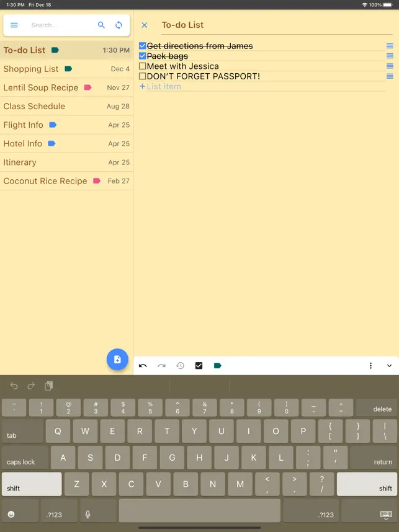Focus the Search field
Image resolution: width=399 pixels, height=532 pixels.
[61, 25]
